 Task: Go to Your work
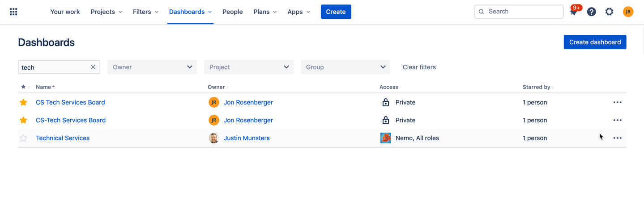coord(65,12)
